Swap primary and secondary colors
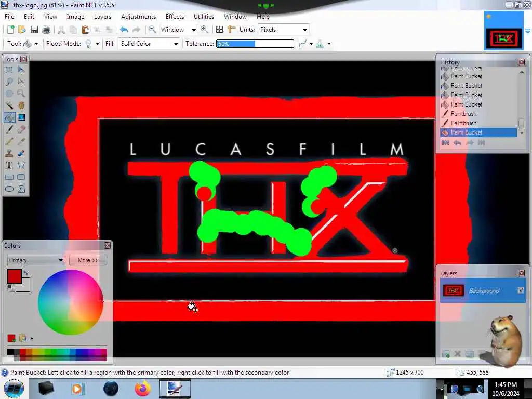Screen dimensions: 532x399 pos(26,273)
